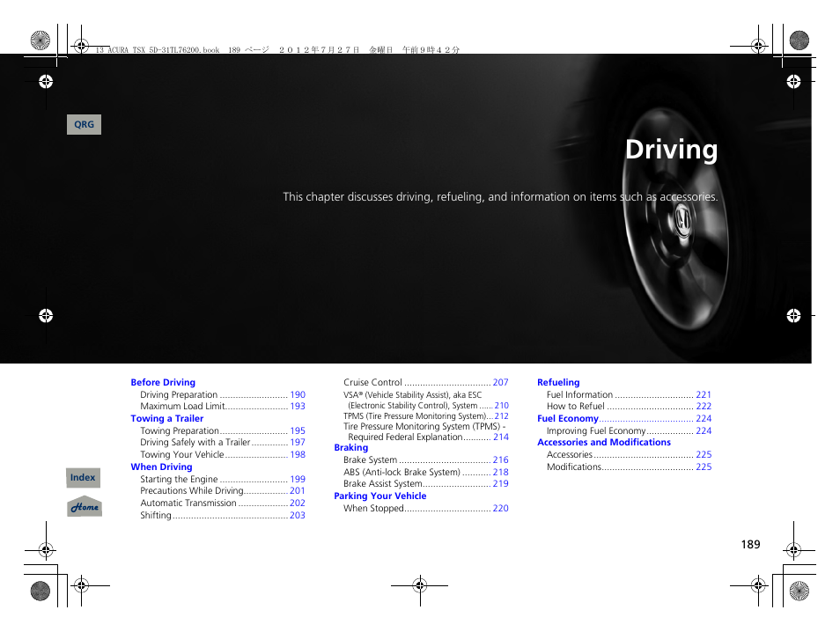Open the QRG quick reference guide

[x=84, y=124]
